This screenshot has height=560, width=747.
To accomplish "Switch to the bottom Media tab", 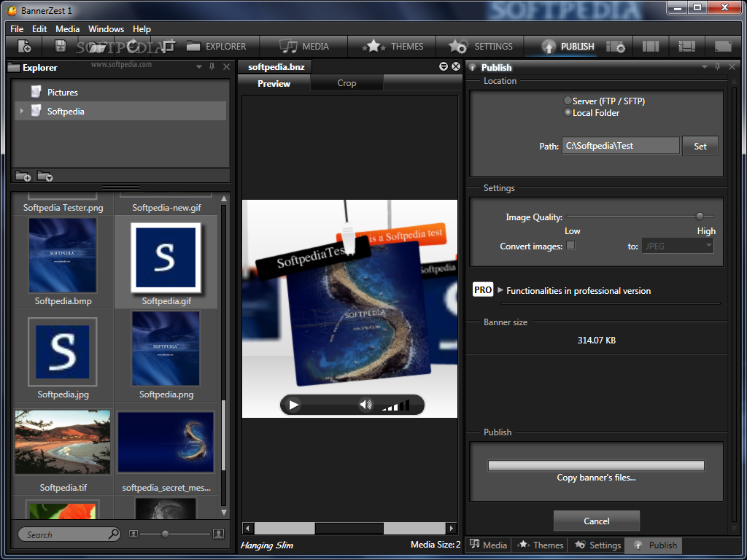I will pos(488,545).
